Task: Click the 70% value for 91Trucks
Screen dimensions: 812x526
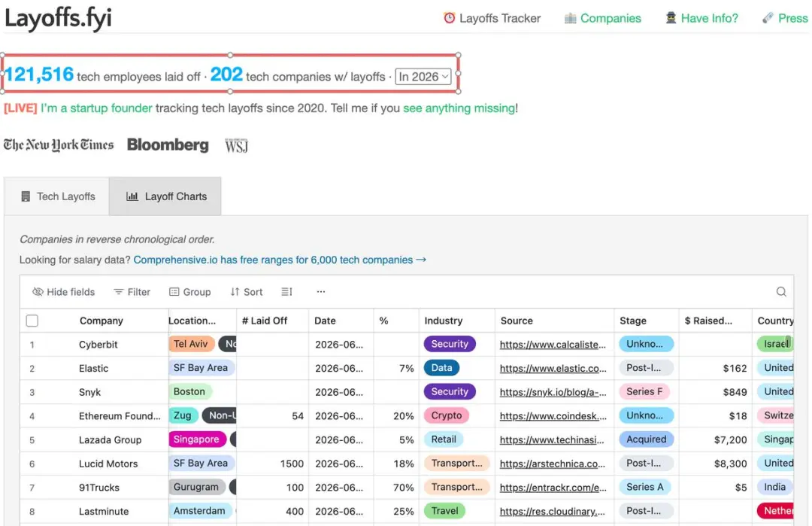Action: (404, 488)
